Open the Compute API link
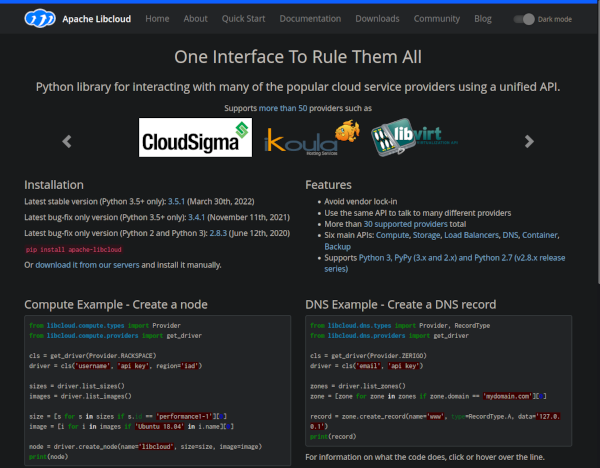 click(x=393, y=235)
